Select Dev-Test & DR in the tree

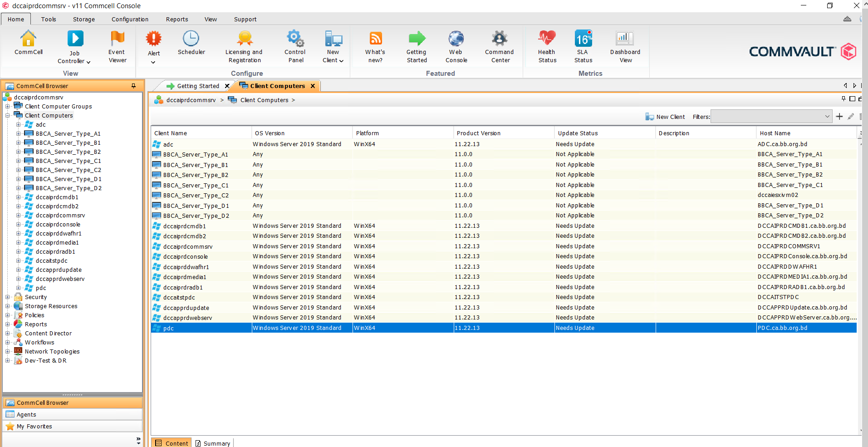click(x=45, y=360)
